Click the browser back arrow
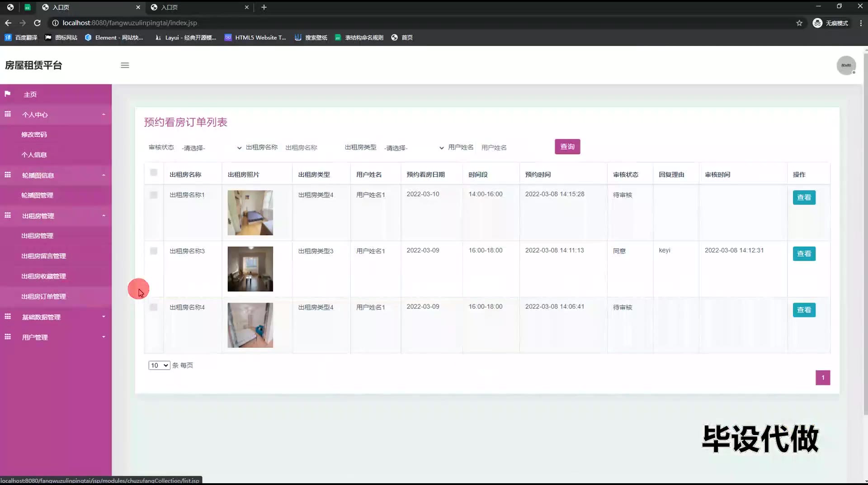 pyautogui.click(x=8, y=23)
